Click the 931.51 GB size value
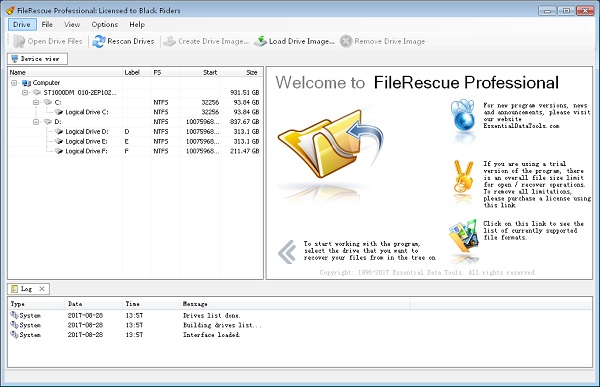 (245, 93)
